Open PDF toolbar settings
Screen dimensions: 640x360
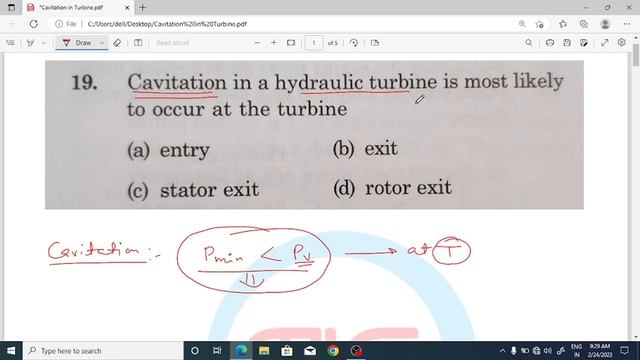click(x=621, y=42)
